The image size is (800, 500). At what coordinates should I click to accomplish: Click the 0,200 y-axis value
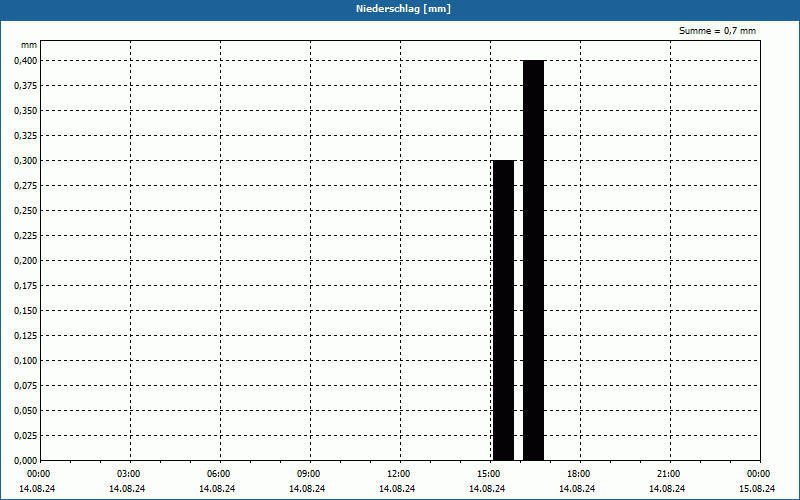pyautogui.click(x=26, y=260)
